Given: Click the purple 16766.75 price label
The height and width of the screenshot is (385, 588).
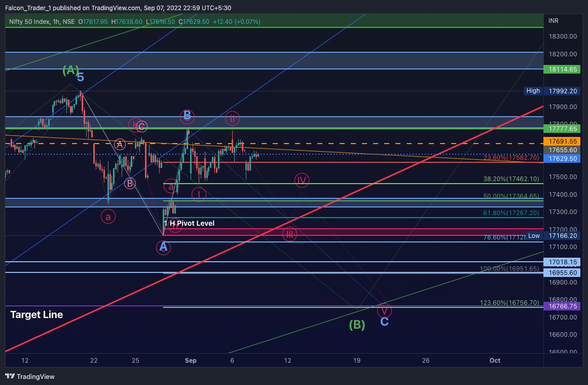Looking at the screenshot, I should click(562, 306).
